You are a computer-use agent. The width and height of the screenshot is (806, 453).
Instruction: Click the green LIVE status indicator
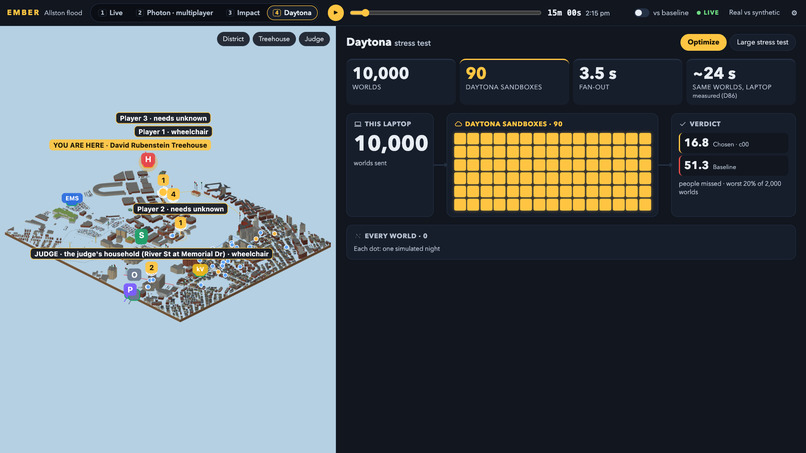click(x=708, y=13)
